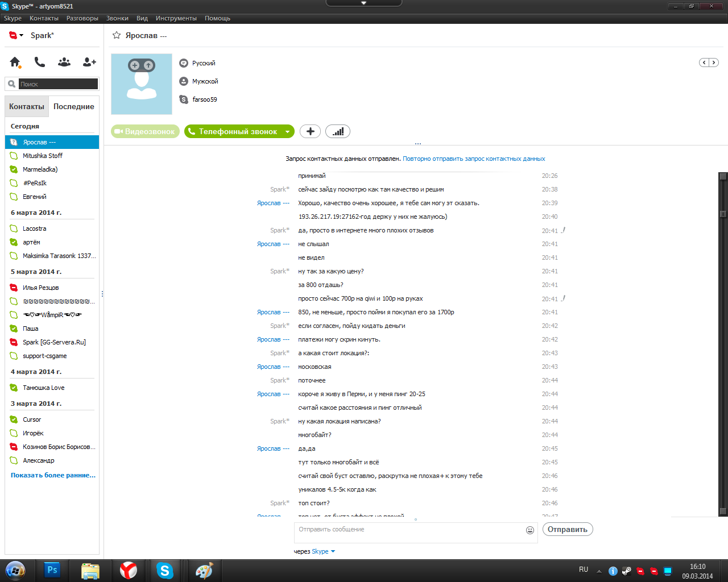Select the Marmeladka) contact
This screenshot has width=728, height=582.
coord(52,169)
